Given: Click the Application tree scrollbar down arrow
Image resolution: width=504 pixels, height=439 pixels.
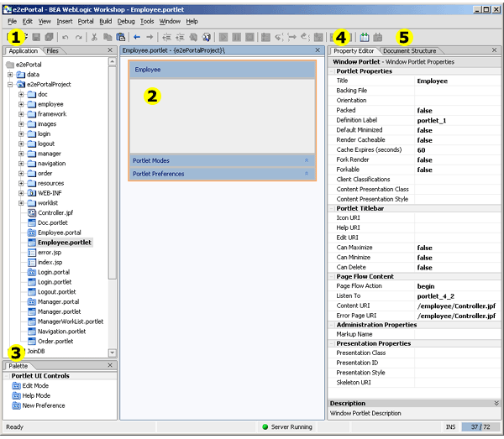Looking at the screenshot, I should (x=113, y=353).
